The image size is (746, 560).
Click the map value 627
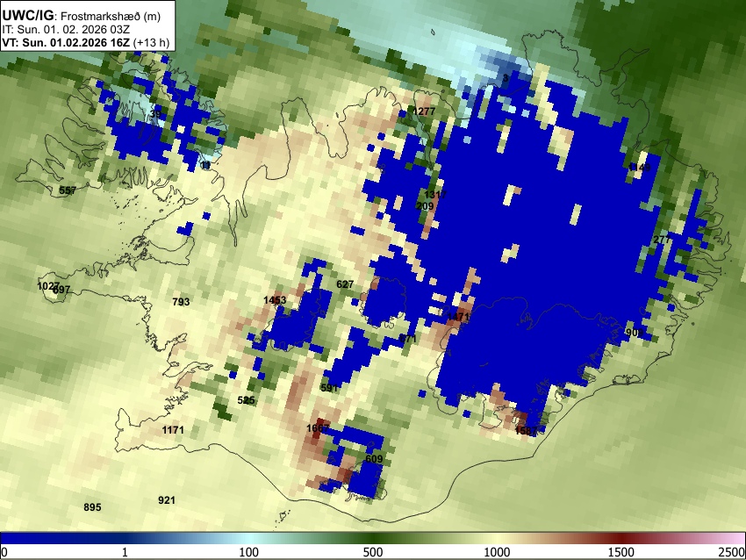[x=345, y=284]
